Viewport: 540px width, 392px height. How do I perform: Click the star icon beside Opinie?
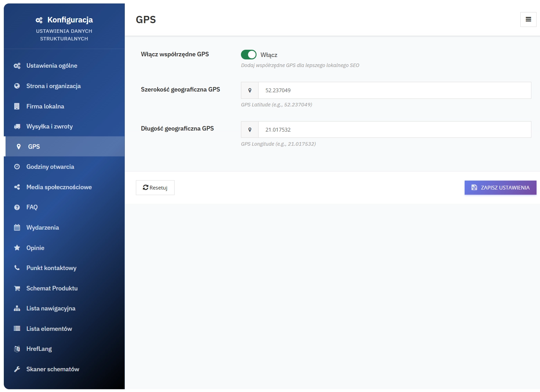[17, 248]
